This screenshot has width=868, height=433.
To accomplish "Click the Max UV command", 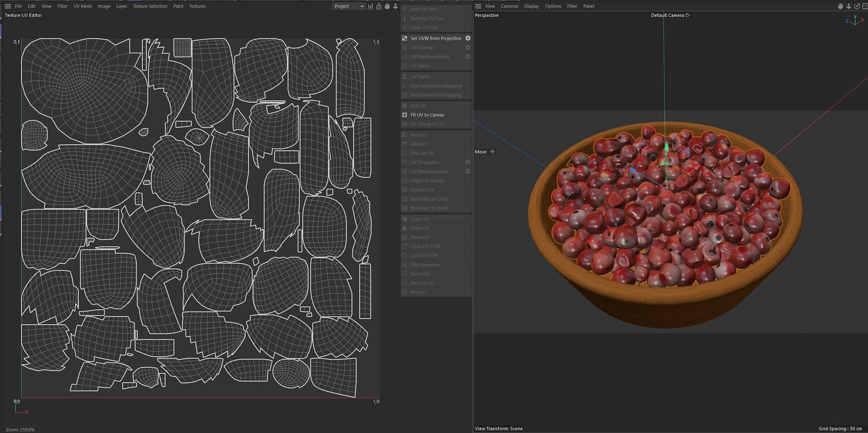I will 419,106.
